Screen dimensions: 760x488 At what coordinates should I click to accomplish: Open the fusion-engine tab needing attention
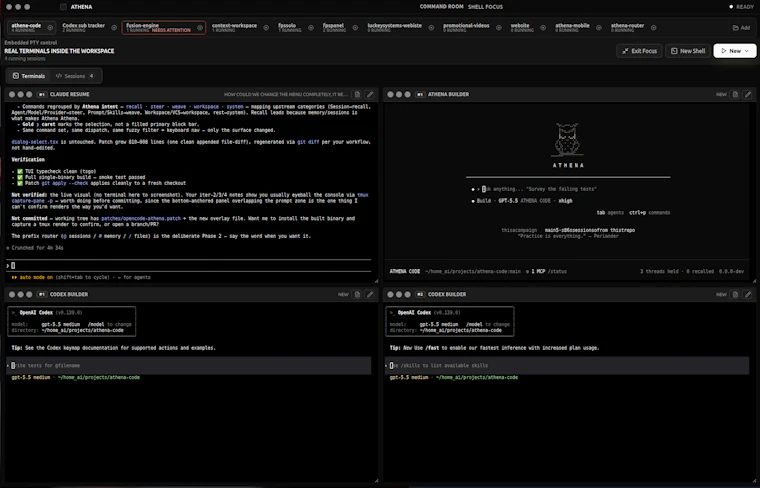coord(164,28)
